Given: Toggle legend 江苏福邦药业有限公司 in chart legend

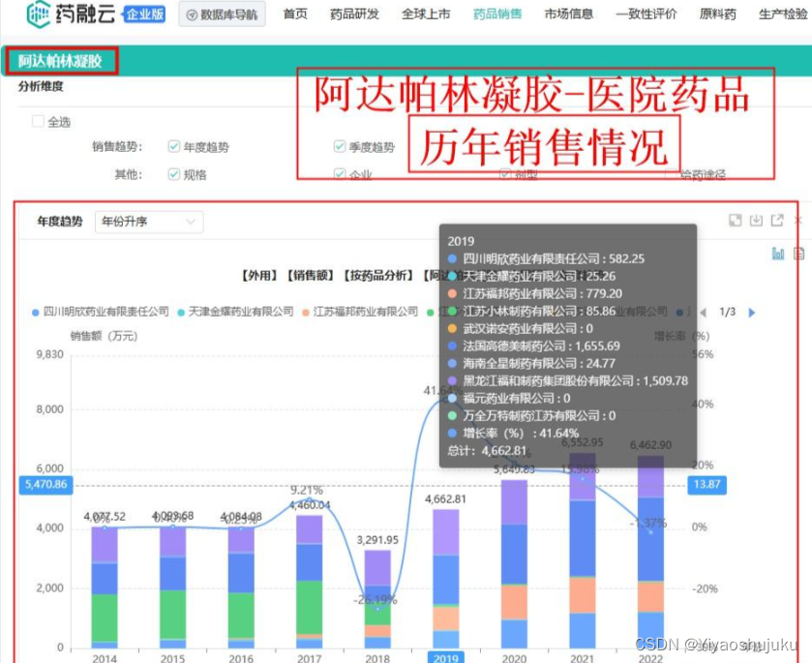Looking at the screenshot, I should pyautogui.click(x=360, y=312).
